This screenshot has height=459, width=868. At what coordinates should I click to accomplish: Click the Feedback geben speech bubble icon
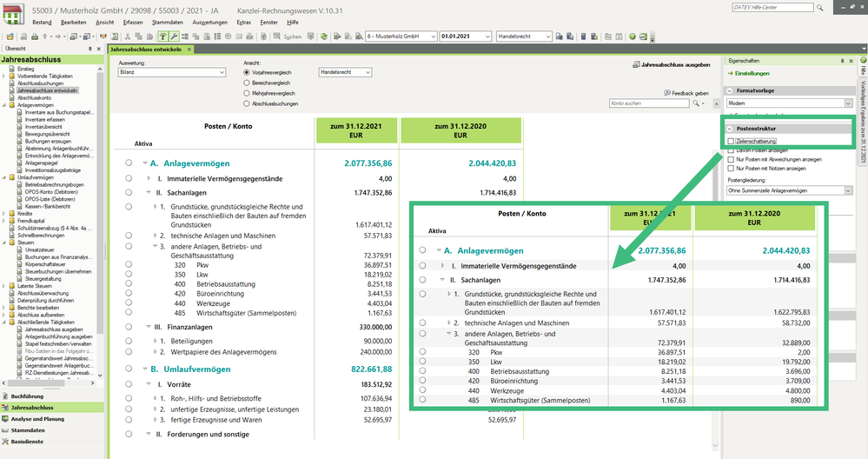point(667,93)
